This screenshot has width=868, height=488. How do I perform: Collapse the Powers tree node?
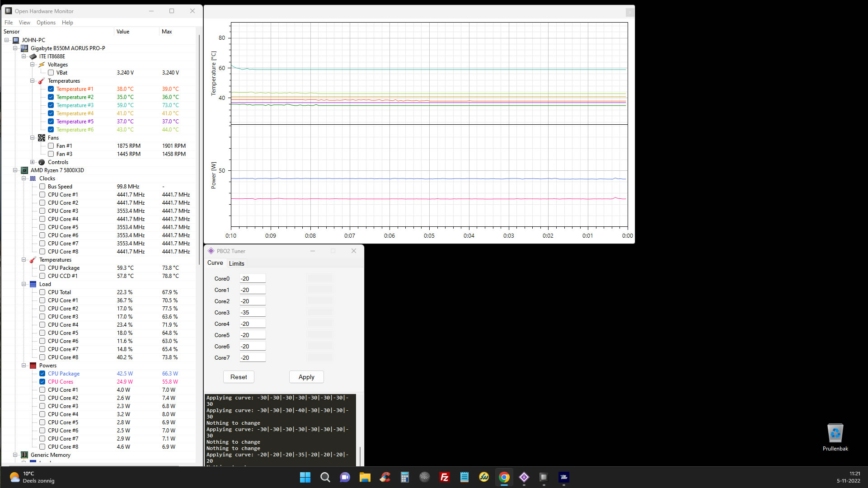[24, 366]
